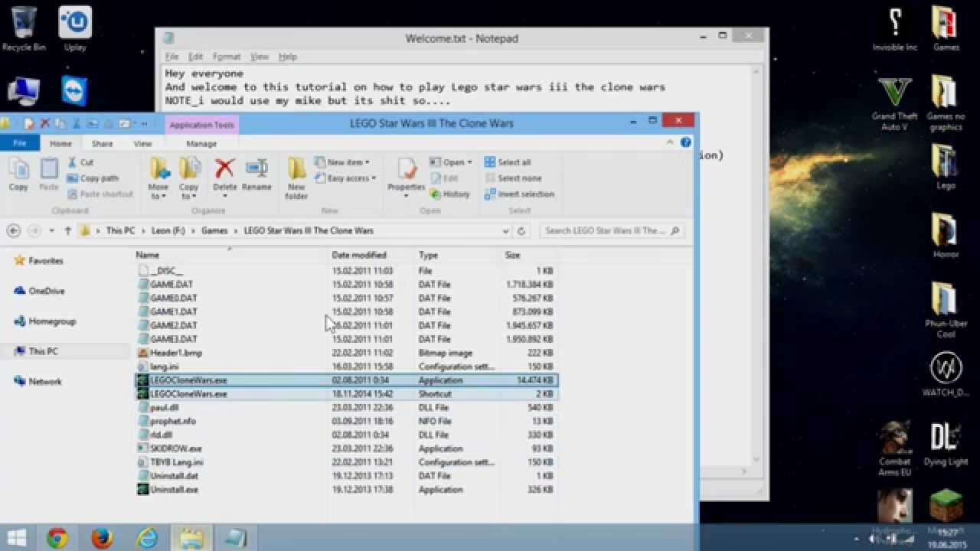Screen dimensions: 980x551
Task: Open Google Chrome from the taskbar
Action: pyautogui.click(x=57, y=539)
